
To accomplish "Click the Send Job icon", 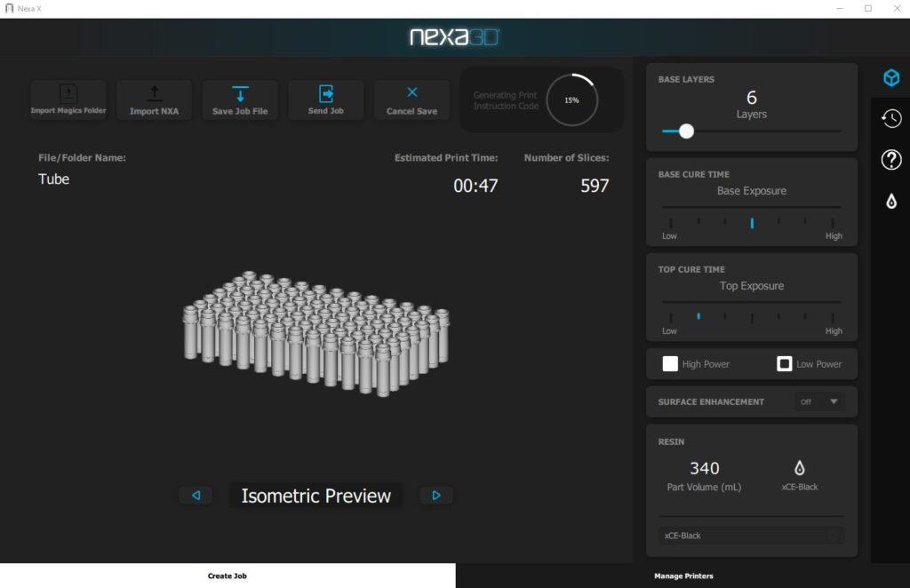I will 326,93.
